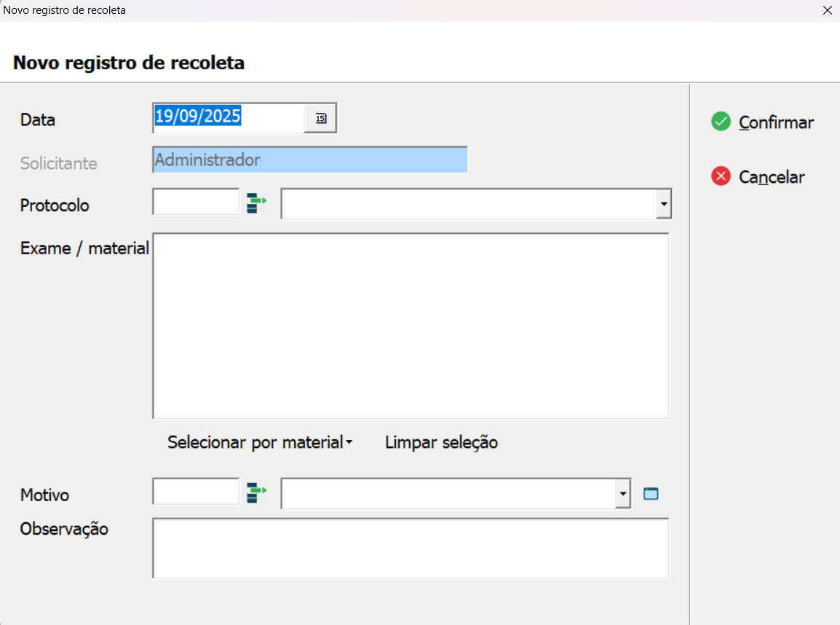Image resolution: width=840 pixels, height=625 pixels.
Task: Click the Protocolo combo box text area
Action: 469,204
